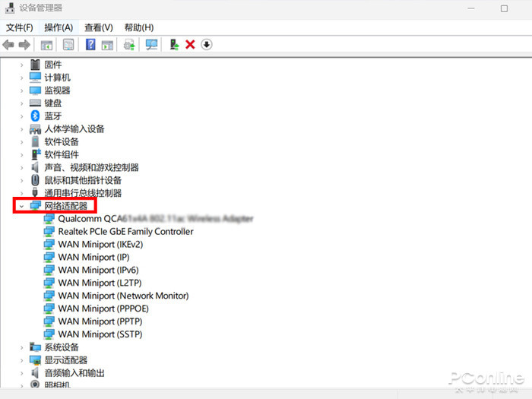
Task: Click the green-arrow enable device toolbar icon
Action: click(x=174, y=45)
